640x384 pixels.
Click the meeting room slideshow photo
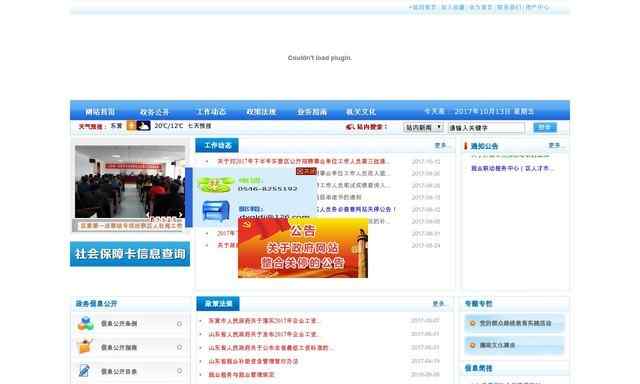pyautogui.click(x=130, y=182)
